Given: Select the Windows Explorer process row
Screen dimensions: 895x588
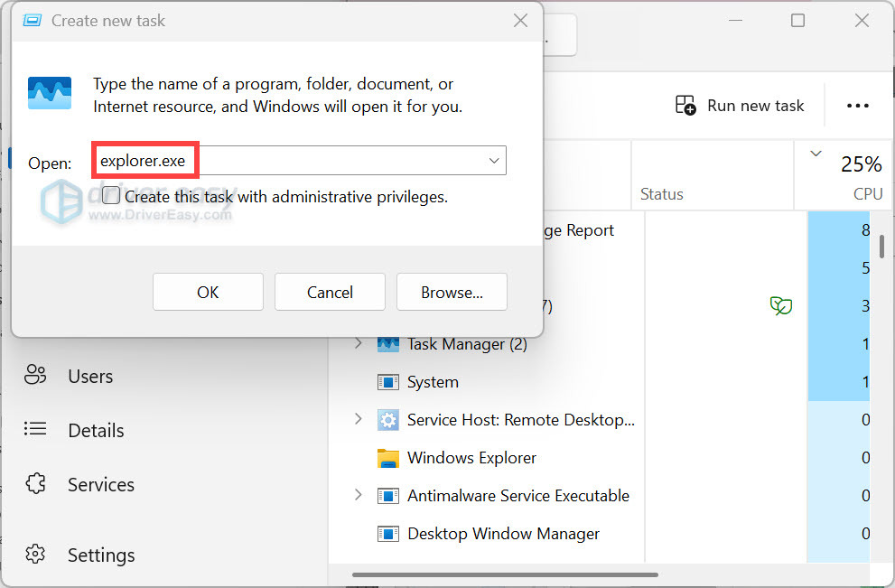Looking at the screenshot, I should 600,458.
